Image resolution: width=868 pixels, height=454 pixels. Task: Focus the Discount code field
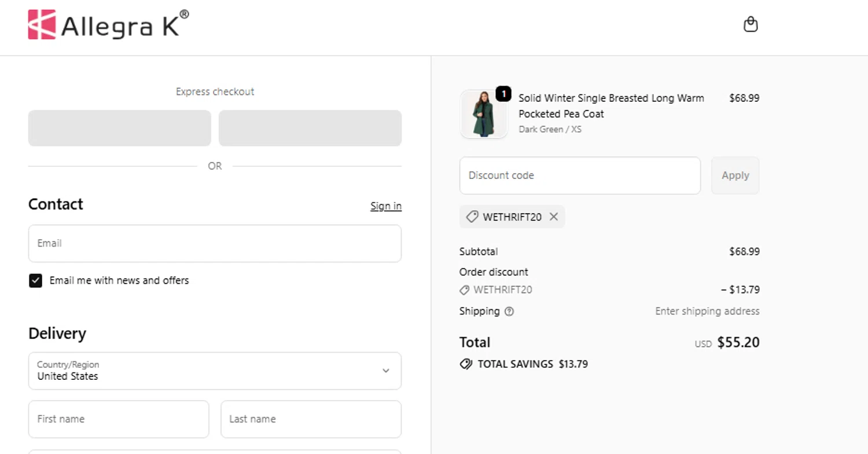click(580, 175)
